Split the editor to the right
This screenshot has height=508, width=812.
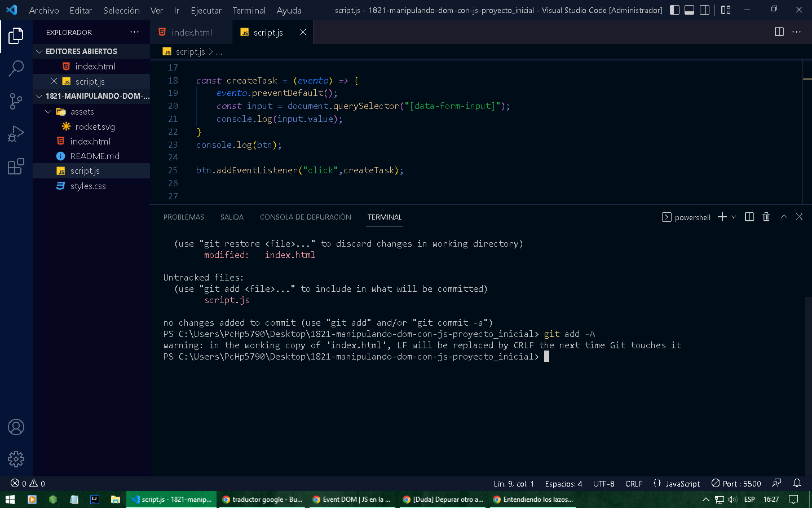779,32
